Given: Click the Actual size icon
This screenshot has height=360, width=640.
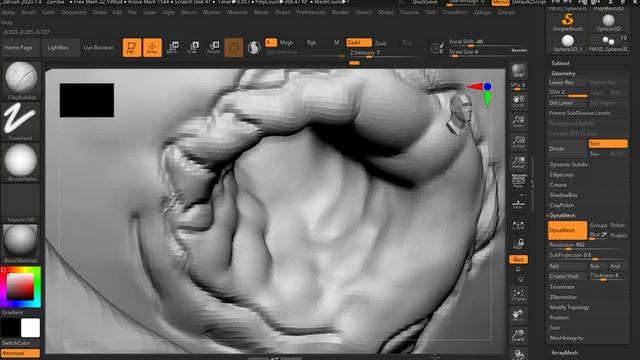Looking at the screenshot, I should click(518, 142).
